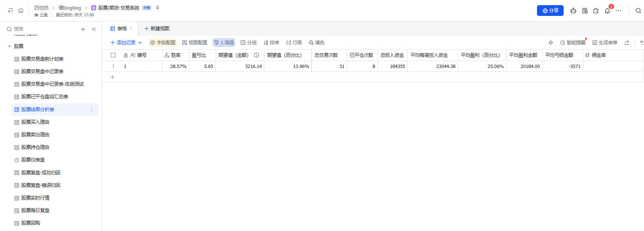This screenshot has width=644, height=231.
Task: Open 股票交易盘中记录表 in the sidebar
Action: click(42, 71)
